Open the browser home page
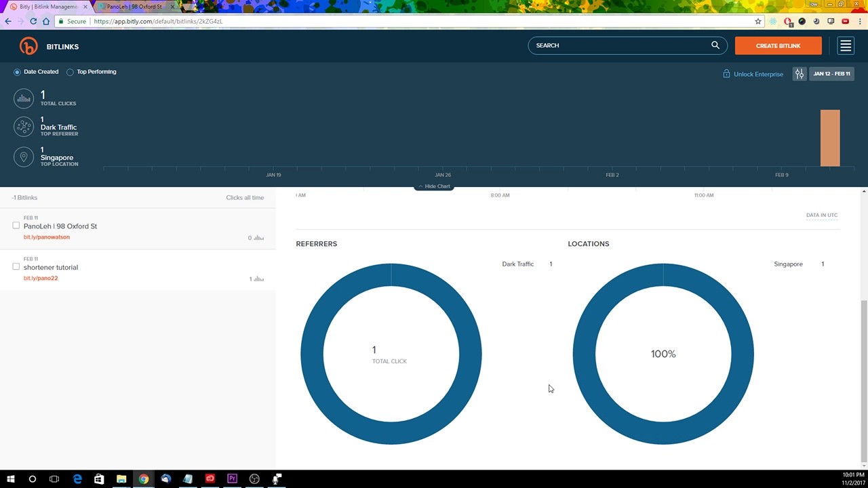This screenshot has width=868, height=488. [46, 21]
